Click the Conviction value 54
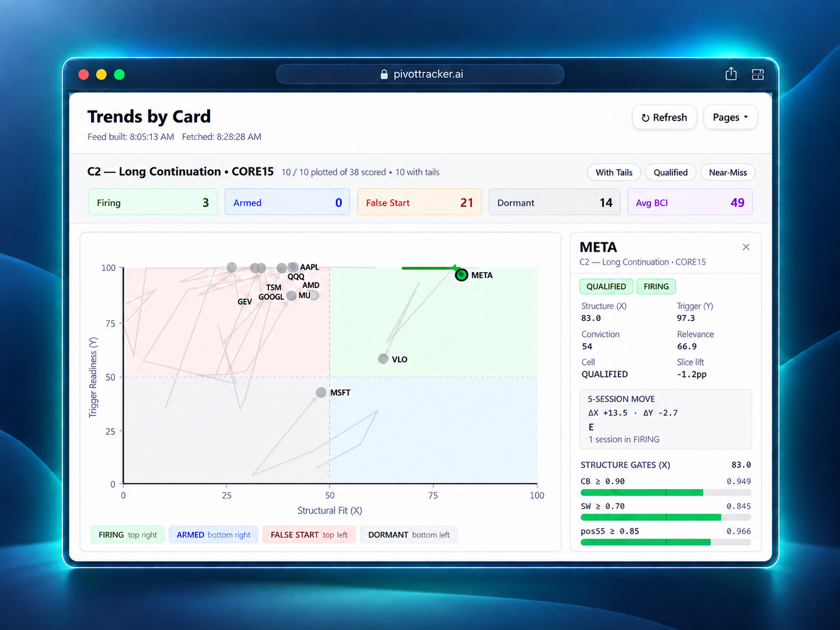The width and height of the screenshot is (840, 630). pos(587,346)
